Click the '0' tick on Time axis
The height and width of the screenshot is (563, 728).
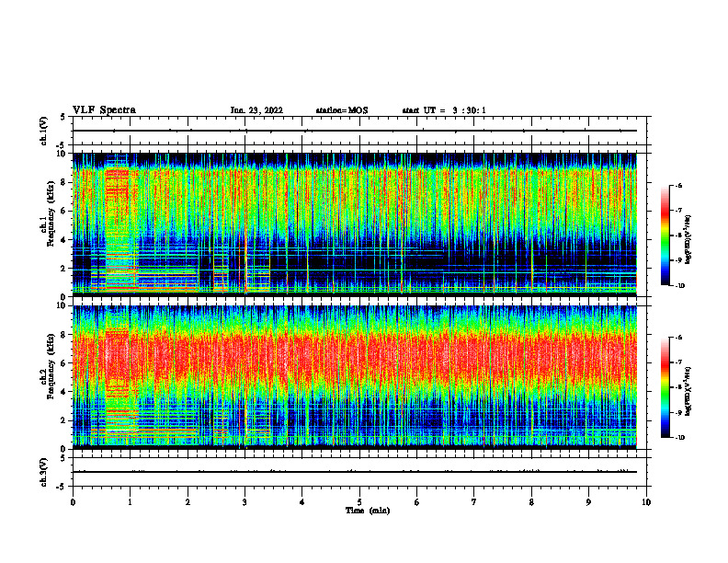coord(73,502)
